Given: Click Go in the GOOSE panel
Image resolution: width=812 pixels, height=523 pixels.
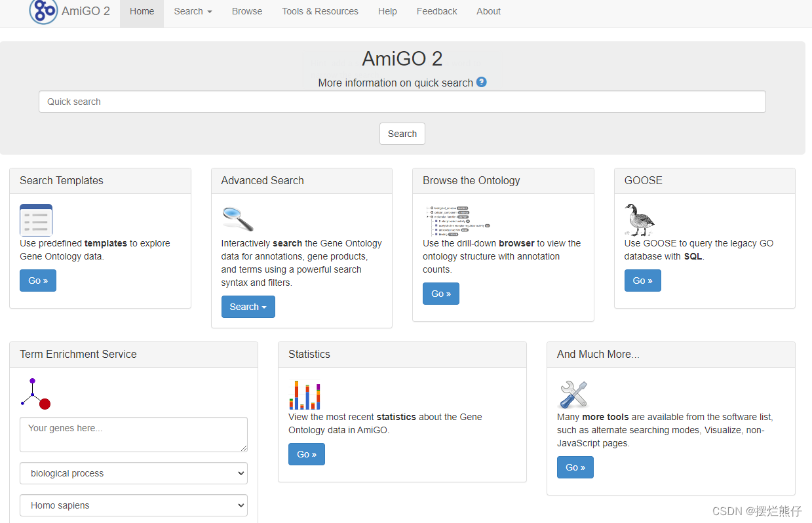Looking at the screenshot, I should click(643, 281).
